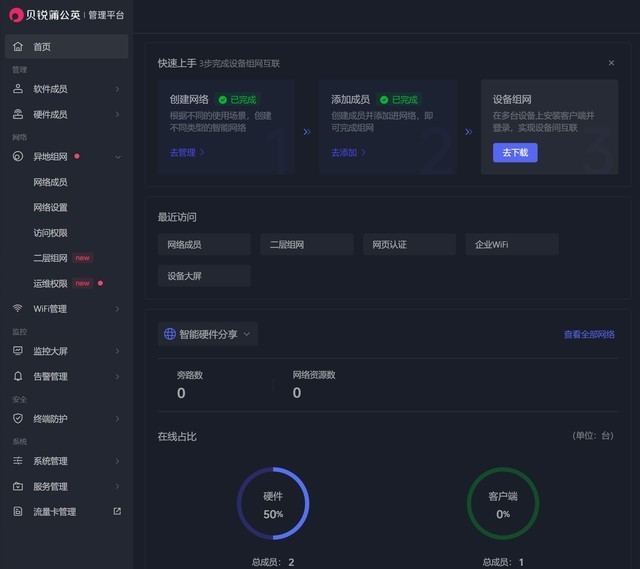The width and height of the screenshot is (640, 569).
Task: Open the 智能硬件分享 network dropdown
Action: pos(208,334)
